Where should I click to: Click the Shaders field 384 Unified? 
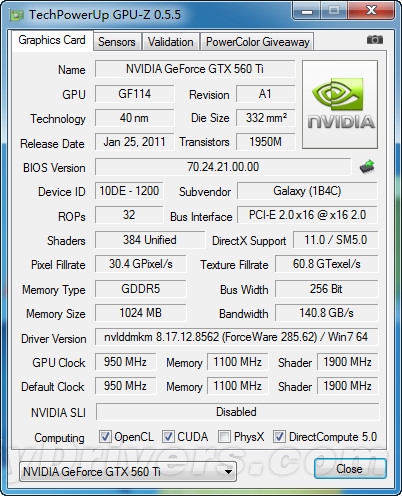pyautogui.click(x=150, y=240)
